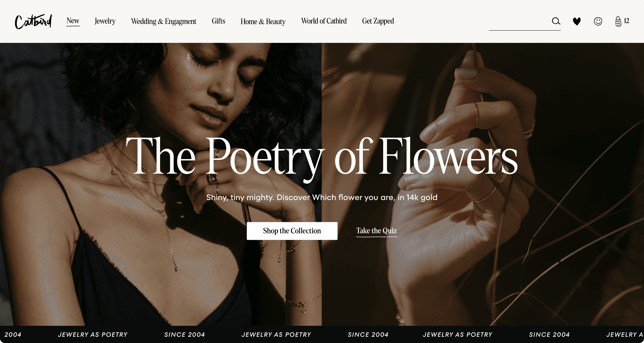
Task: Click the Catbird logo
Action: tap(33, 21)
